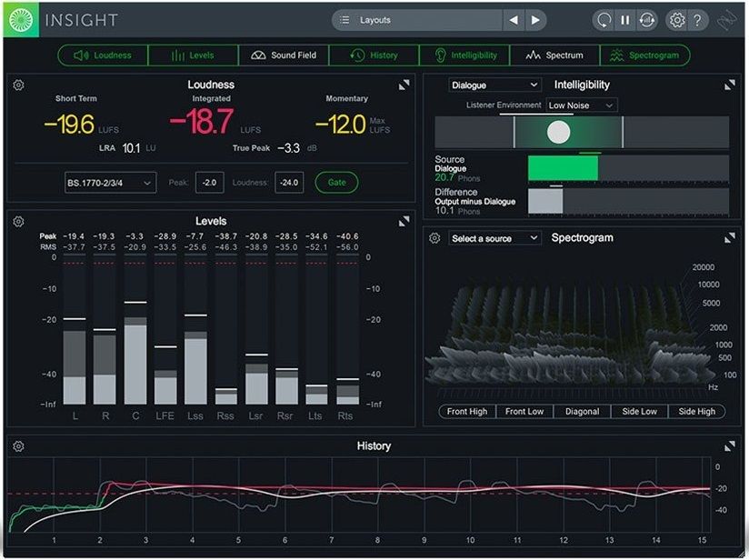Image resolution: width=749 pixels, height=560 pixels.
Task: Open the Loudness panel settings gear
Action: click(x=16, y=84)
